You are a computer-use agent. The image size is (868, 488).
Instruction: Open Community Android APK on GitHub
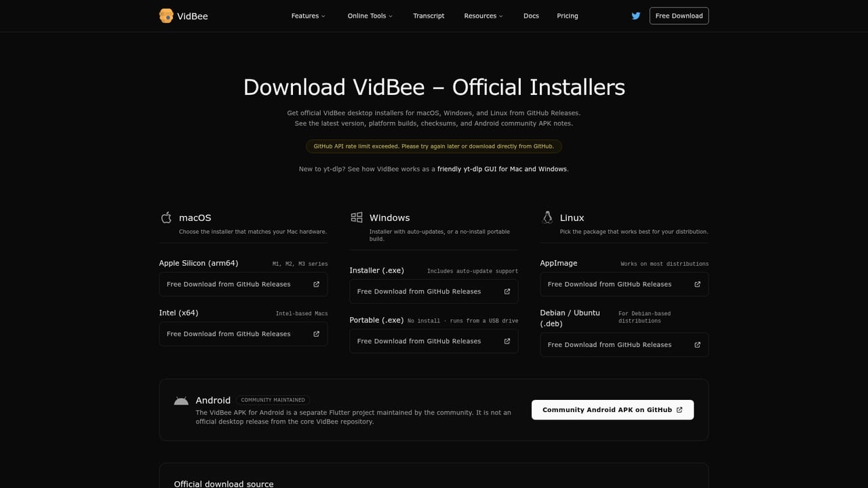point(612,410)
